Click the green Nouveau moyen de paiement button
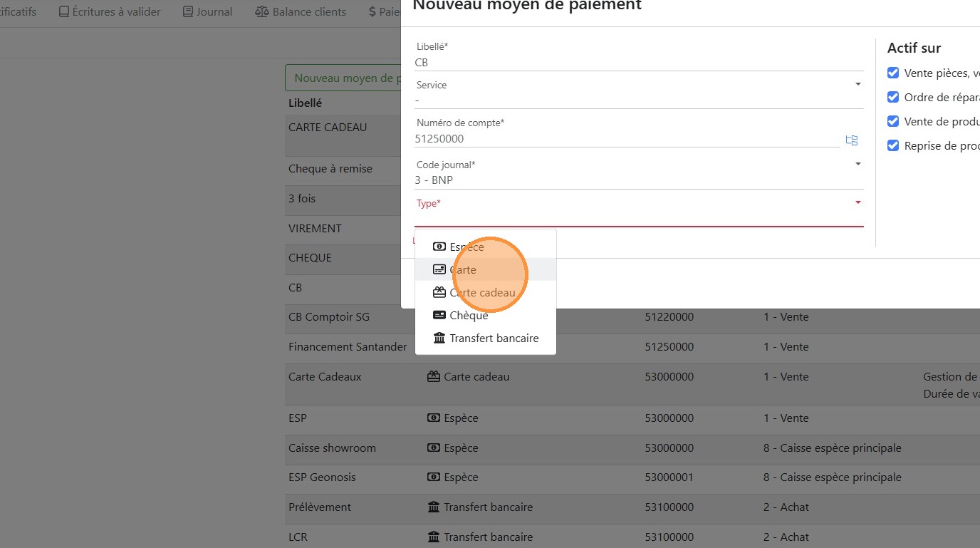Image resolution: width=980 pixels, height=548 pixels. tap(343, 78)
